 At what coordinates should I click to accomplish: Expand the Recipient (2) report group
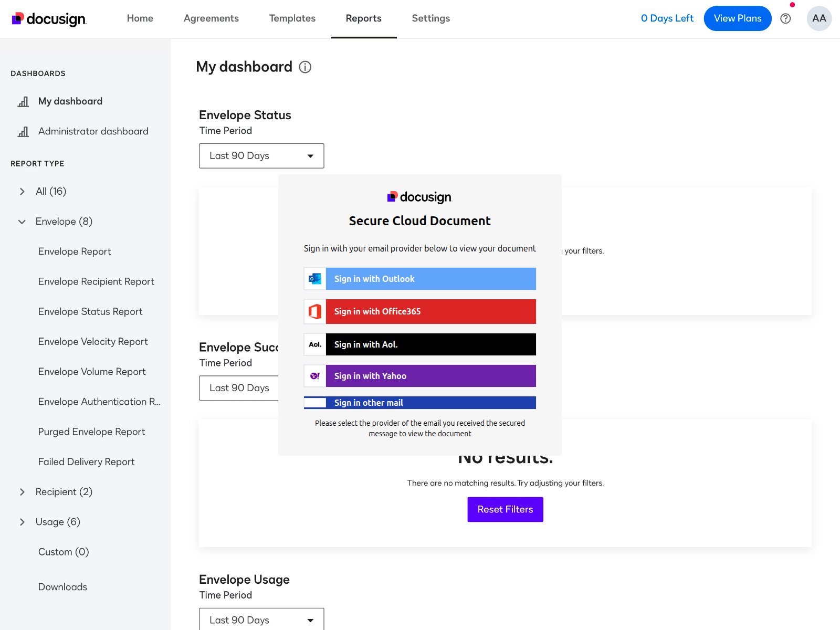(x=22, y=492)
